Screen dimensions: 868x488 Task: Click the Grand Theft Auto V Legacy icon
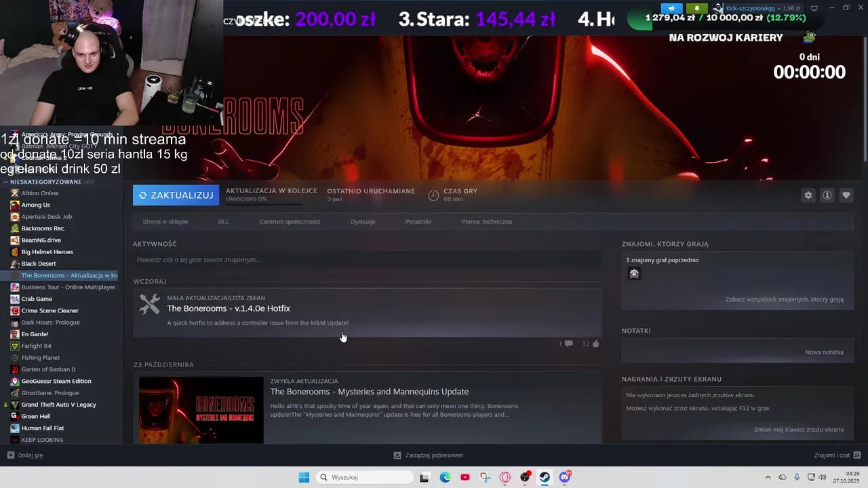tap(15, 405)
